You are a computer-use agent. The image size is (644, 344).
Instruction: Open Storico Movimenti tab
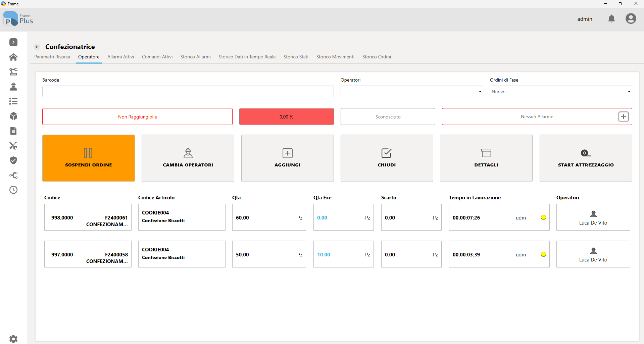[x=335, y=57]
